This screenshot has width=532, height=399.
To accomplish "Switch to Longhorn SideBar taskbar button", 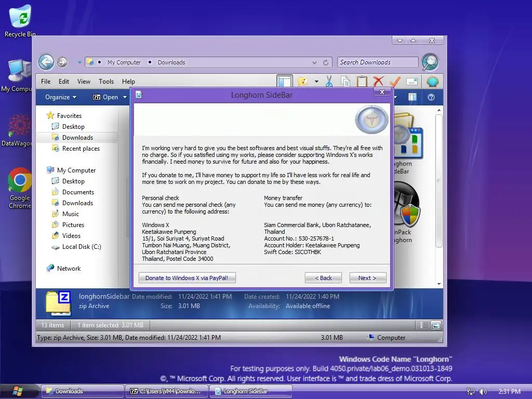I will coord(251,391).
